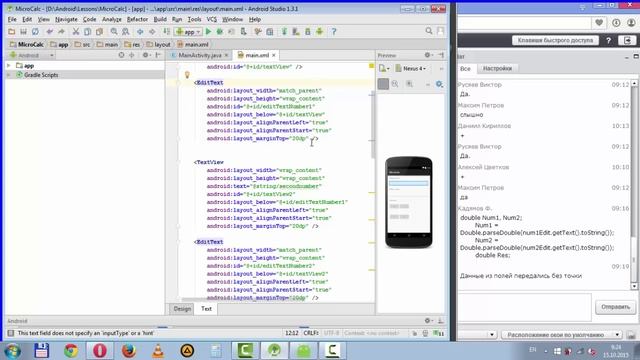The width and height of the screenshot is (640, 360).
Task: Toggle the tool window button at status bar left
Action: (11, 333)
